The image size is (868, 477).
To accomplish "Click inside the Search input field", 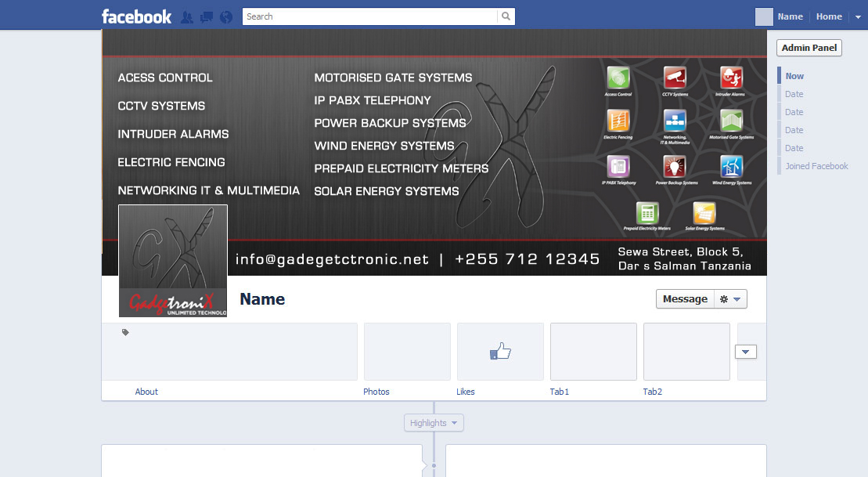I will coord(369,16).
